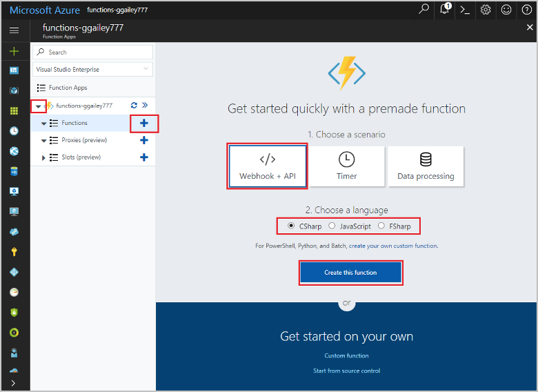Viewport: 538px width, 392px height.
Task: Open All resources green grid icon
Action: coord(14,110)
